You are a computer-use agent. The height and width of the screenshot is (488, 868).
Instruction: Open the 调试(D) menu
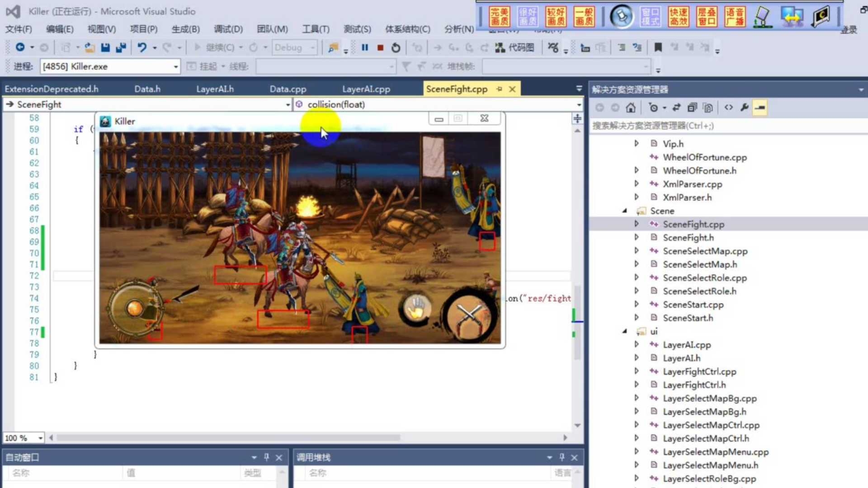[228, 29]
